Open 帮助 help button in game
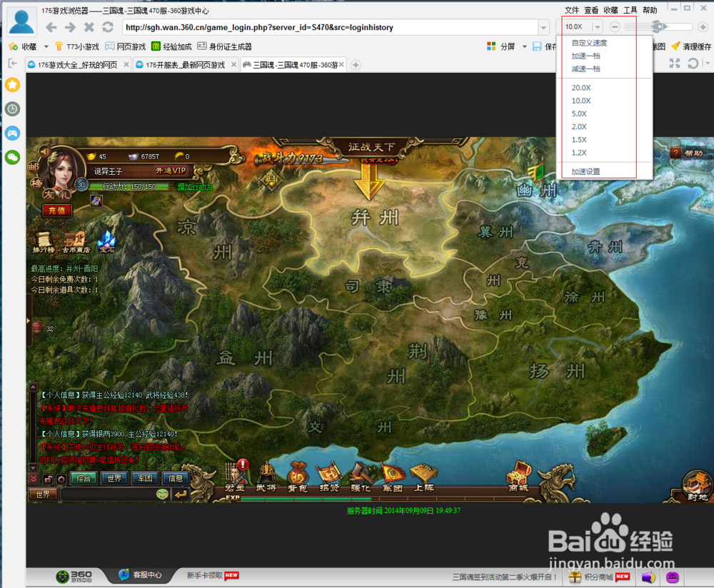Screen dimensions: 714x588 pos(687,153)
